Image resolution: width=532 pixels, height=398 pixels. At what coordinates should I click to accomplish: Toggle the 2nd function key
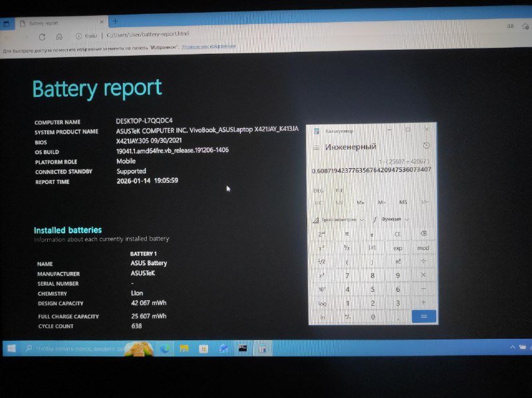[x=322, y=234]
